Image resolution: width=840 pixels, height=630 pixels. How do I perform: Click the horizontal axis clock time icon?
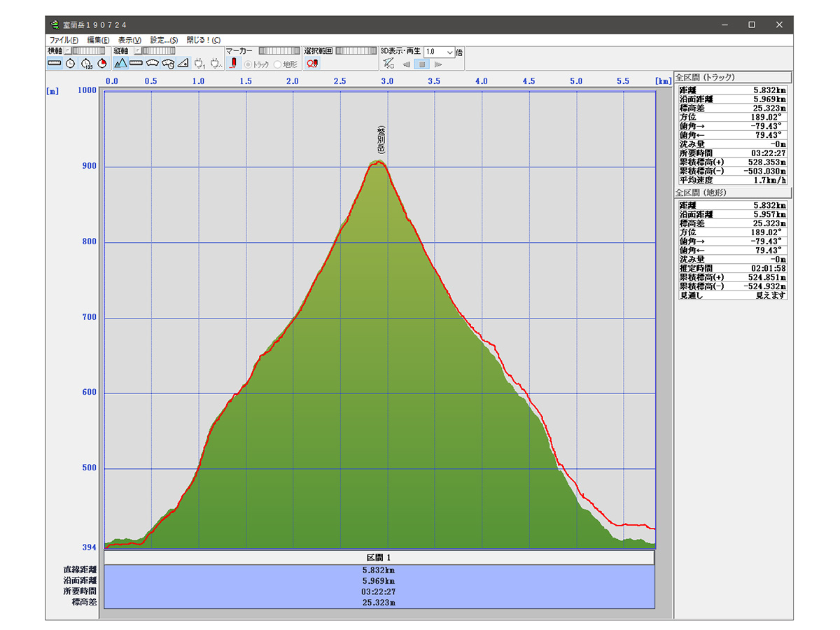[71, 64]
